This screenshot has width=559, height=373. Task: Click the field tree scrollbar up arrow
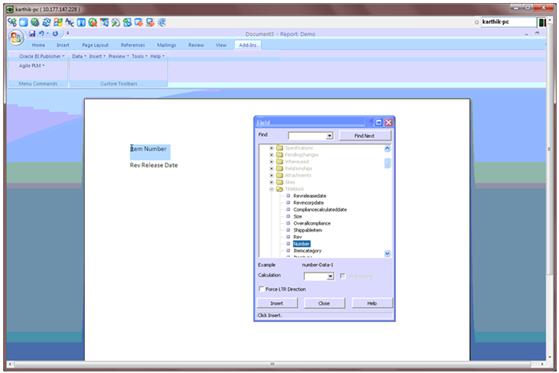click(x=387, y=149)
